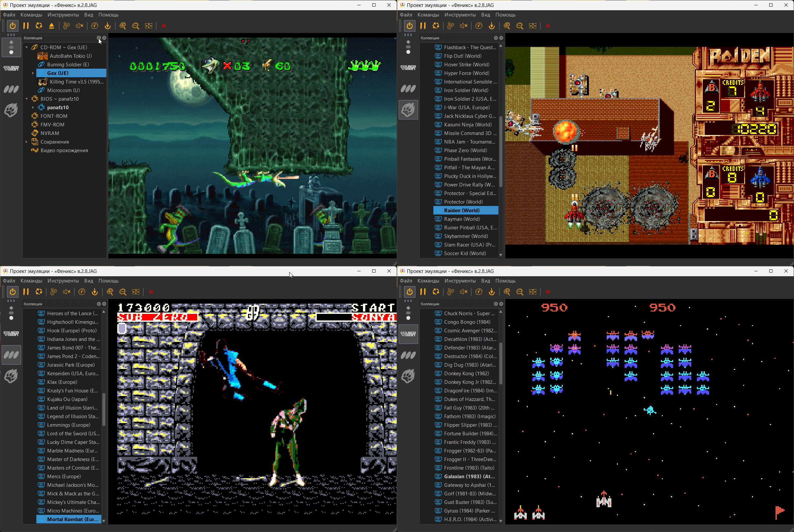Image resolution: width=794 pixels, height=532 pixels.
Task: Open the Помощь menu in the Raiden window
Action: click(x=505, y=15)
